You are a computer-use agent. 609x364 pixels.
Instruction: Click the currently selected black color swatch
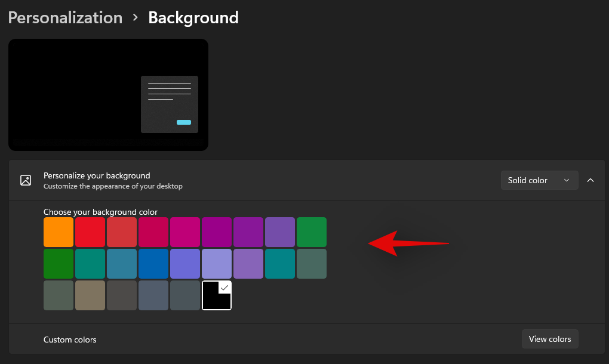click(217, 295)
